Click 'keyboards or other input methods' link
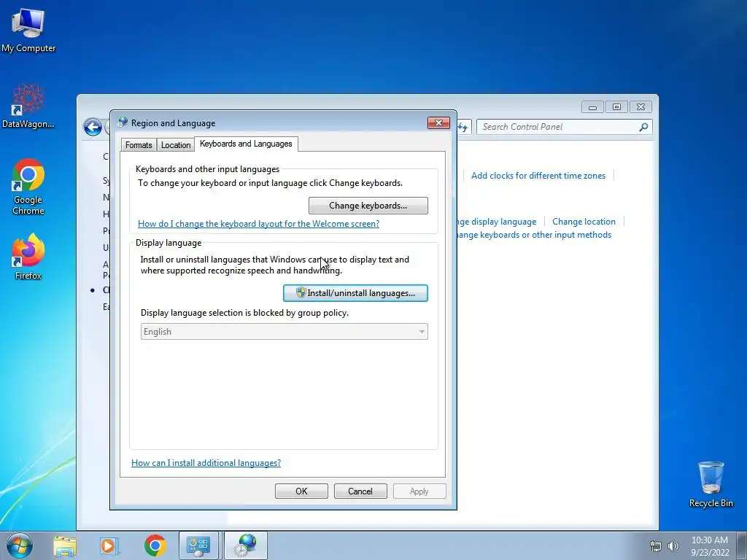Screen dimensions: 747x560 pyautogui.click(x=534, y=235)
